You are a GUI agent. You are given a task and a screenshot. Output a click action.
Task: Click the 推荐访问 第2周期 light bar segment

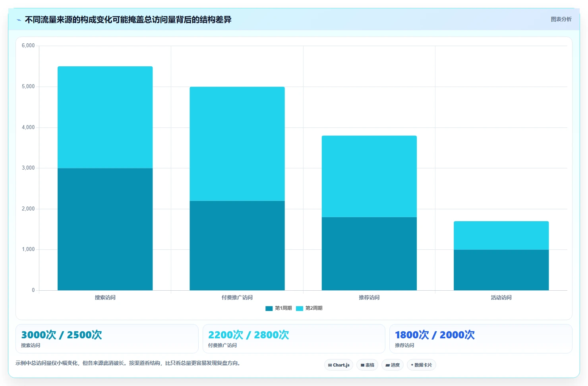[369, 176]
